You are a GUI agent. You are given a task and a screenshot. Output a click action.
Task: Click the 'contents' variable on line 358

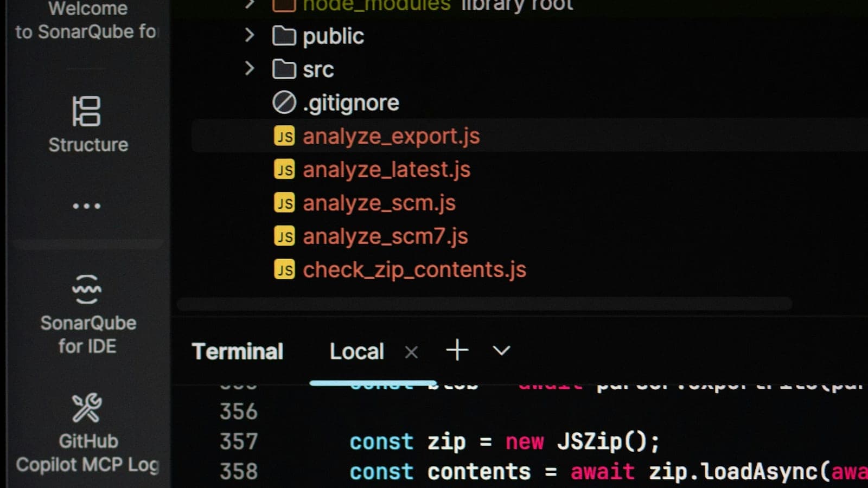[479, 472]
